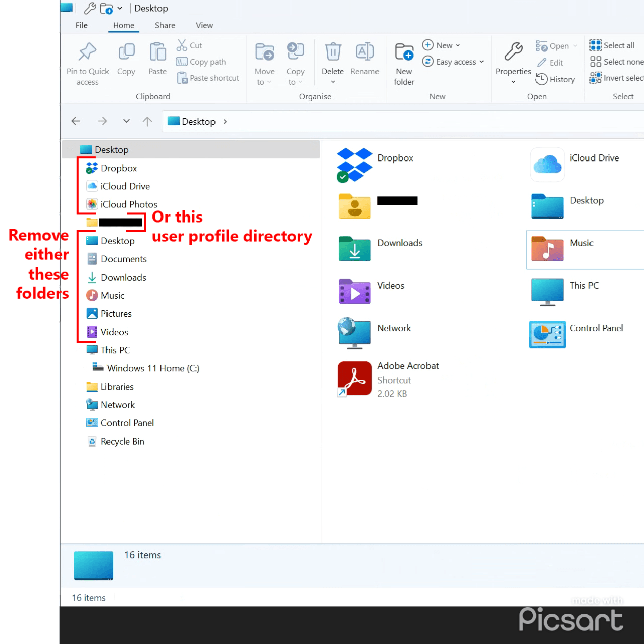Click Select none in the ribbon
This screenshot has width=644, height=644.
pyautogui.click(x=617, y=62)
